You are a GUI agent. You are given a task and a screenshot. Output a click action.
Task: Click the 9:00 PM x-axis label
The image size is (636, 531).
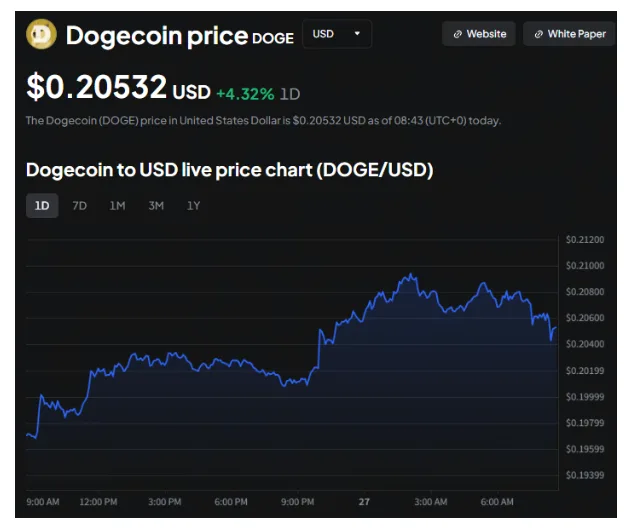pos(298,501)
